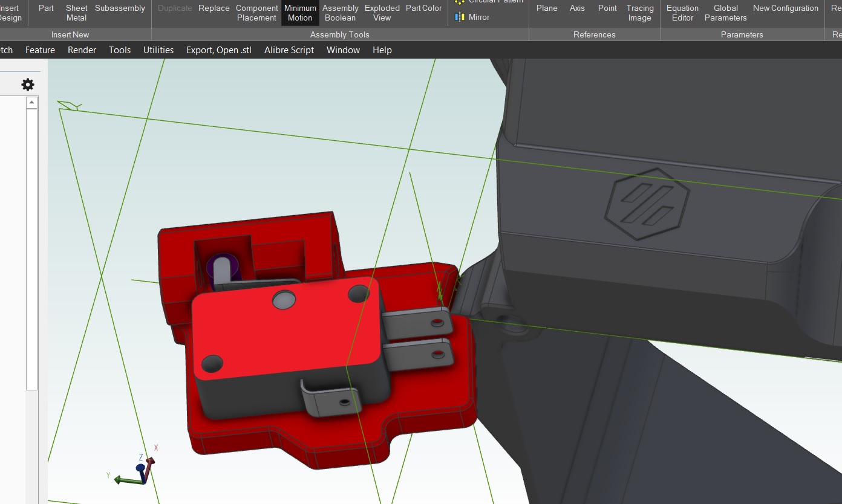This screenshot has height=504, width=842.
Task: Open the Part Color tool
Action: [423, 8]
